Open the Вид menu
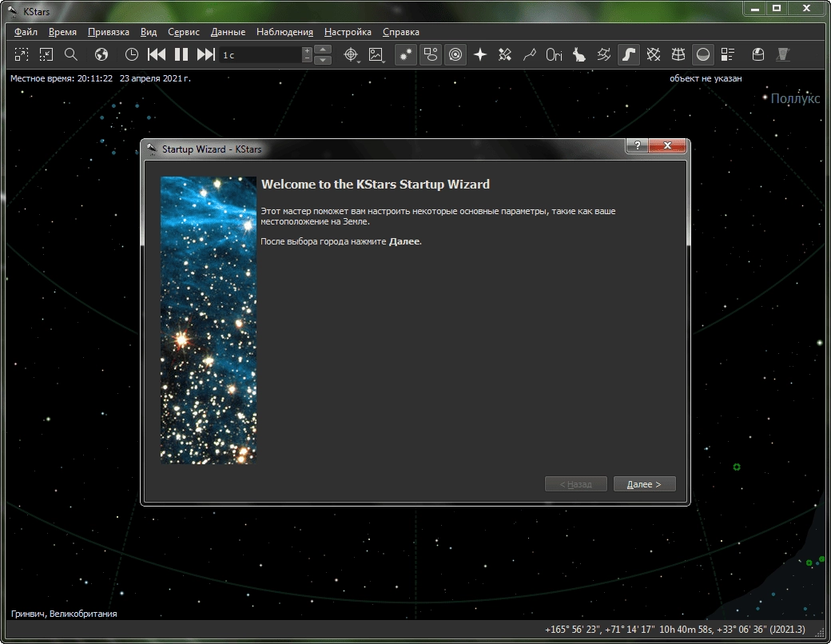The width and height of the screenshot is (831, 644). [x=149, y=32]
